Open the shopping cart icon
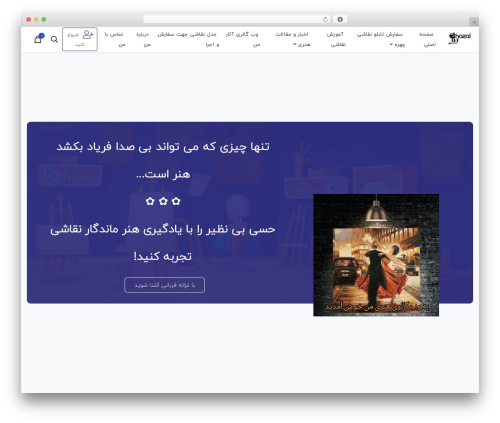Image resolution: width=500 pixels, height=423 pixels. 38,39
